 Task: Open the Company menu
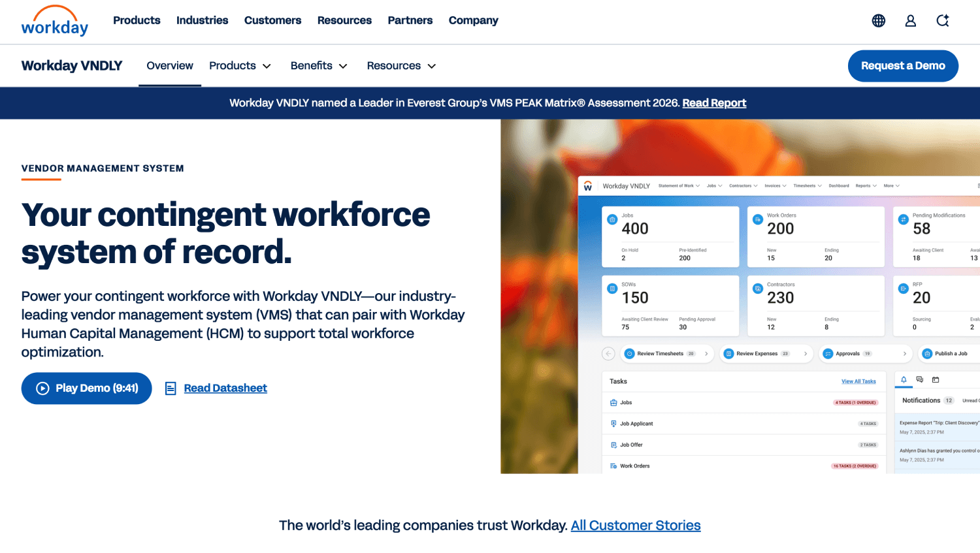(474, 20)
